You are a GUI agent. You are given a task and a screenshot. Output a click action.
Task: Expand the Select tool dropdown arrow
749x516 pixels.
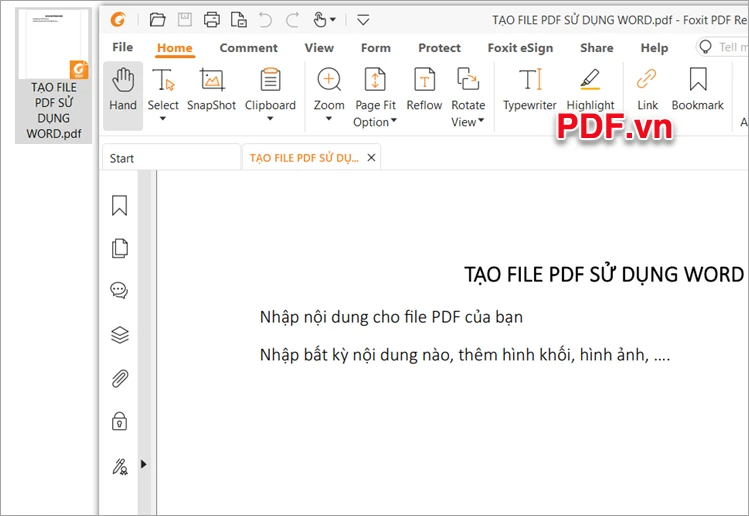(163, 119)
